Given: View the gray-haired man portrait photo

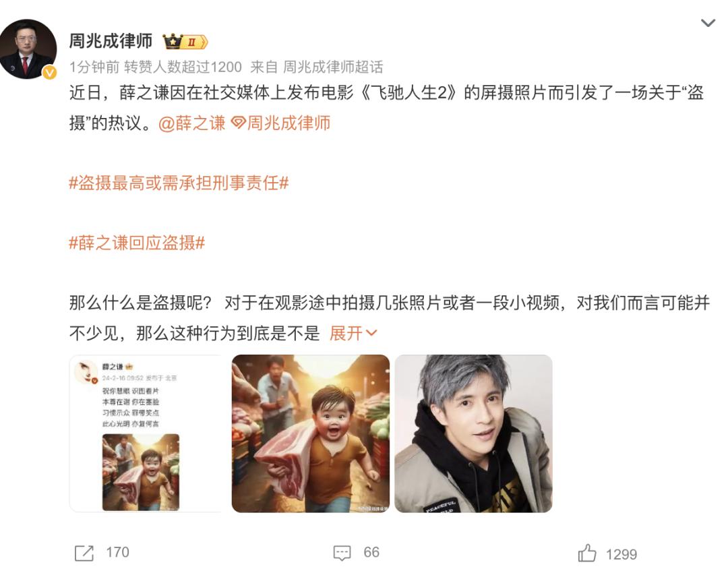Looking at the screenshot, I should point(474,433).
